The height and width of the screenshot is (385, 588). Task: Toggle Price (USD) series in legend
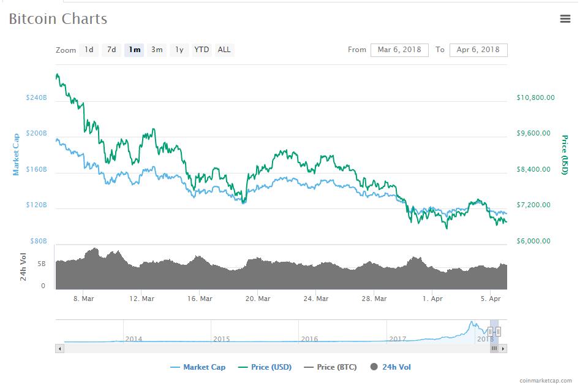[265, 367]
